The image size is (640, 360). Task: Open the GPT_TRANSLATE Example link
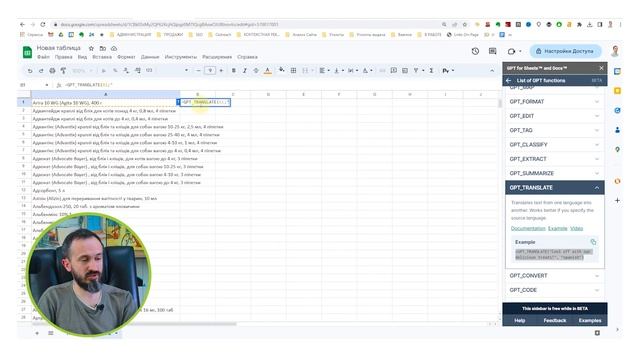(558, 229)
